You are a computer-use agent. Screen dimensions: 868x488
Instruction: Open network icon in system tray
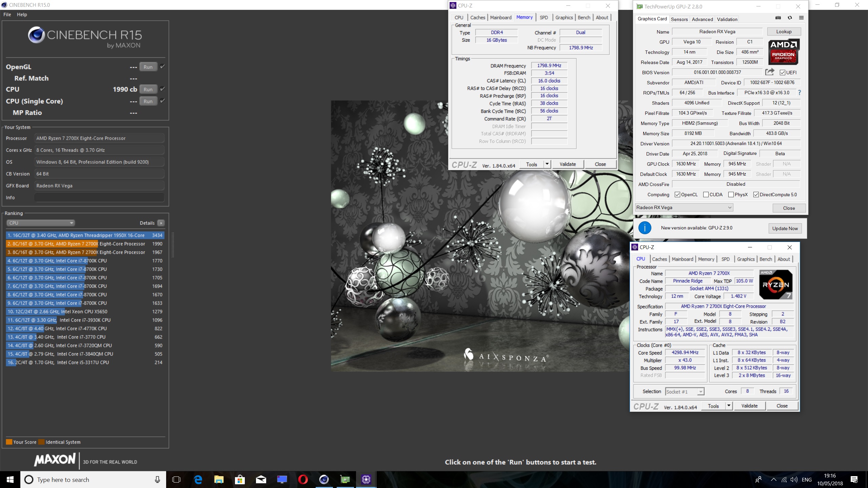point(784,480)
